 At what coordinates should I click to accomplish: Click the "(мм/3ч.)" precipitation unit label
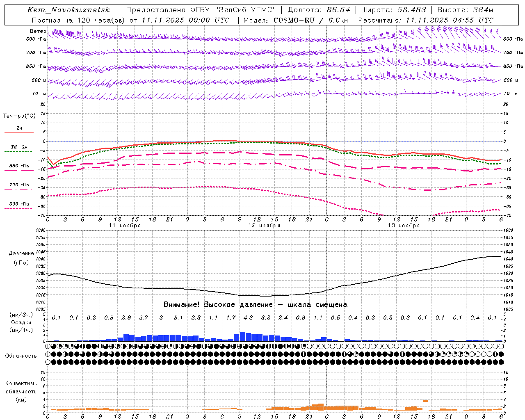(x=21, y=315)
